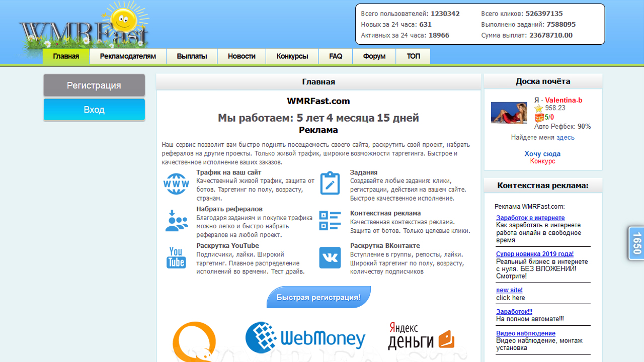Image resolution: width=644 pixels, height=362 pixels.
Task: Click the 'Контекстная реклама' feature heading
Action: [385, 213]
